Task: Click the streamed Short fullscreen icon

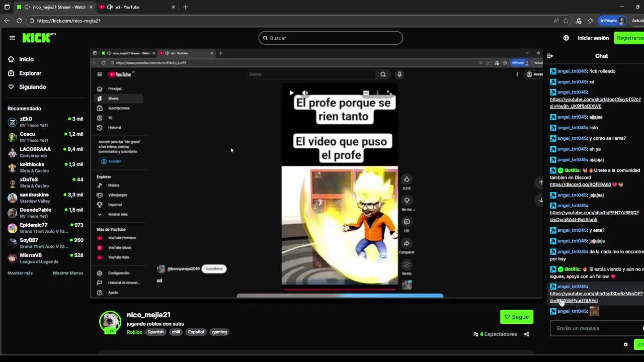Action: pyautogui.click(x=388, y=93)
